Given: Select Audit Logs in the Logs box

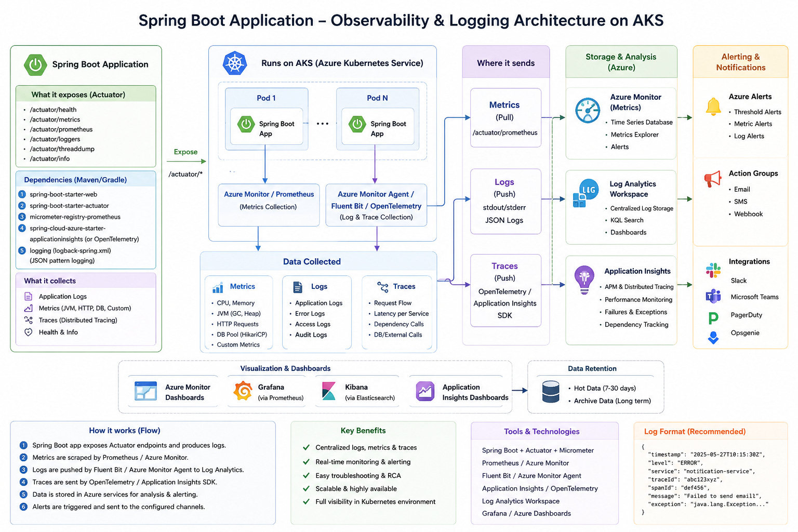Looking at the screenshot, I should pos(311,335).
